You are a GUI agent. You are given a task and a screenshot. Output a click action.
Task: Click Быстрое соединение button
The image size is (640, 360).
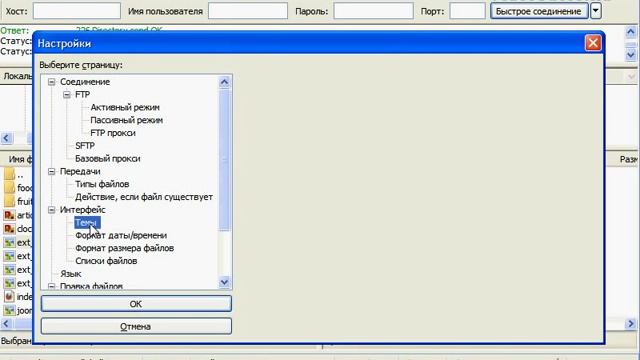539,11
